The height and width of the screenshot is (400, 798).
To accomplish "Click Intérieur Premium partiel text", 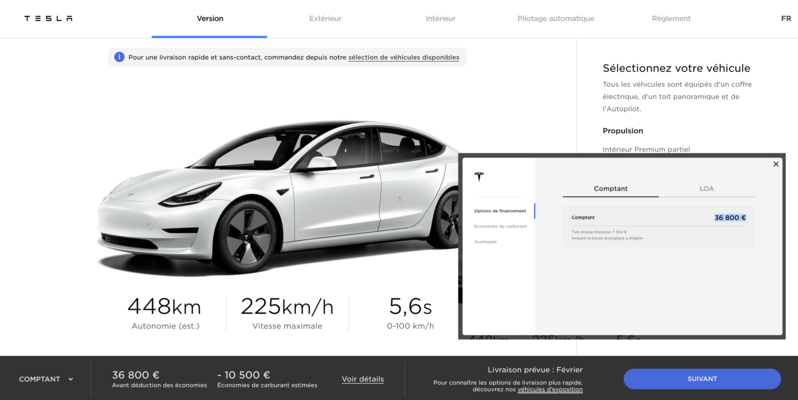I will pos(646,149).
